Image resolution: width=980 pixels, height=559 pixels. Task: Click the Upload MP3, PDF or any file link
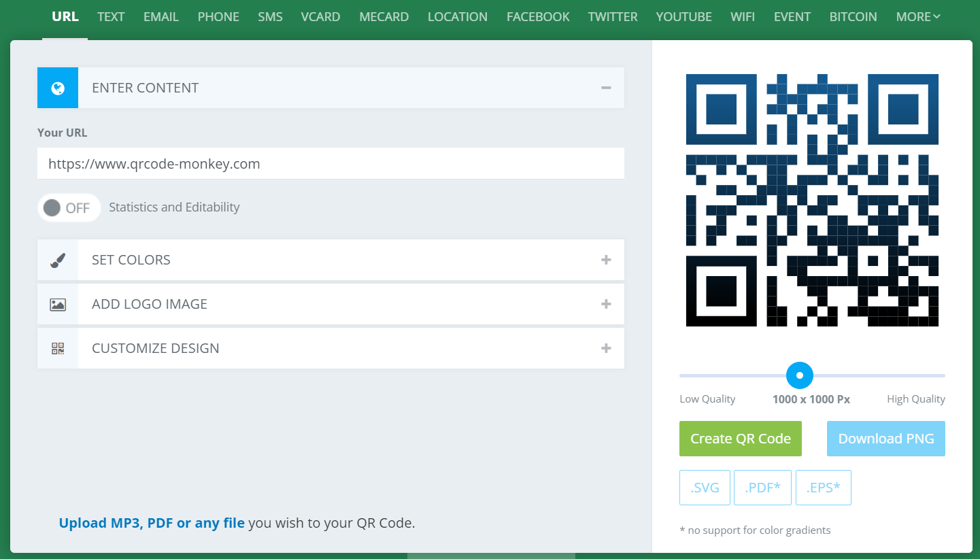[152, 523]
